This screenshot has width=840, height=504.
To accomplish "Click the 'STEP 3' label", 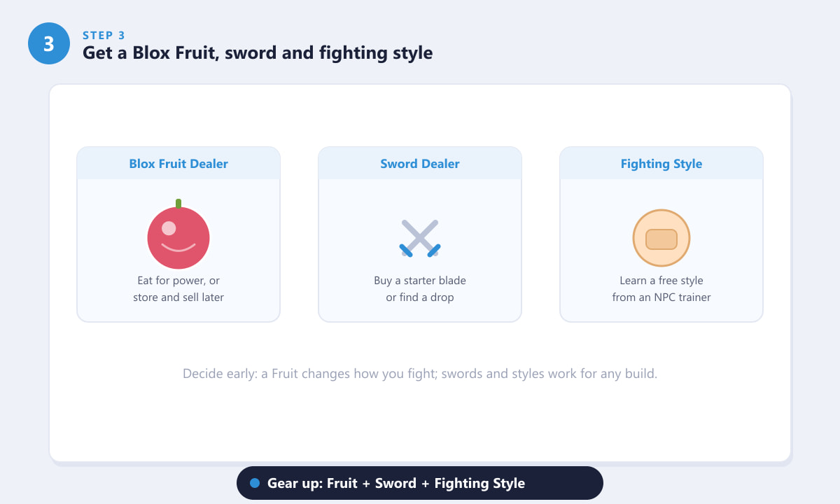I will (x=104, y=35).
